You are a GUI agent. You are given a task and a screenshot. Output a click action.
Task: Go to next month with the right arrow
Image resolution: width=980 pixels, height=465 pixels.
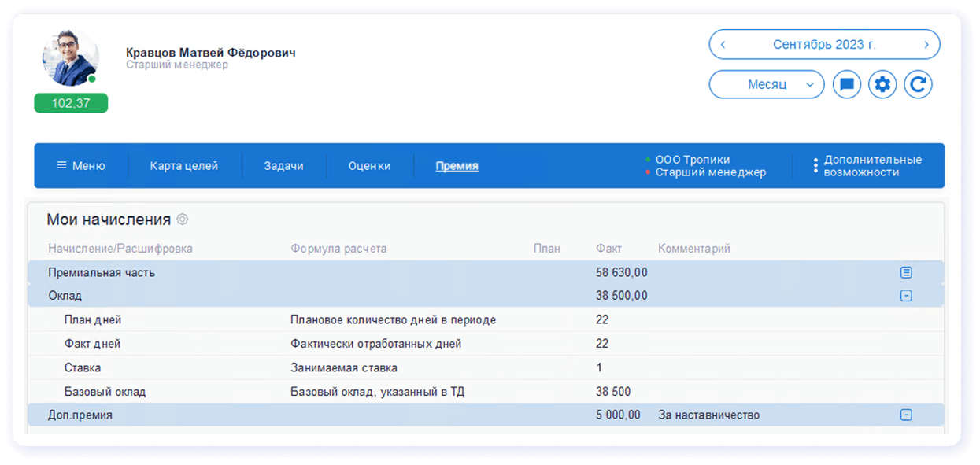[x=926, y=44]
